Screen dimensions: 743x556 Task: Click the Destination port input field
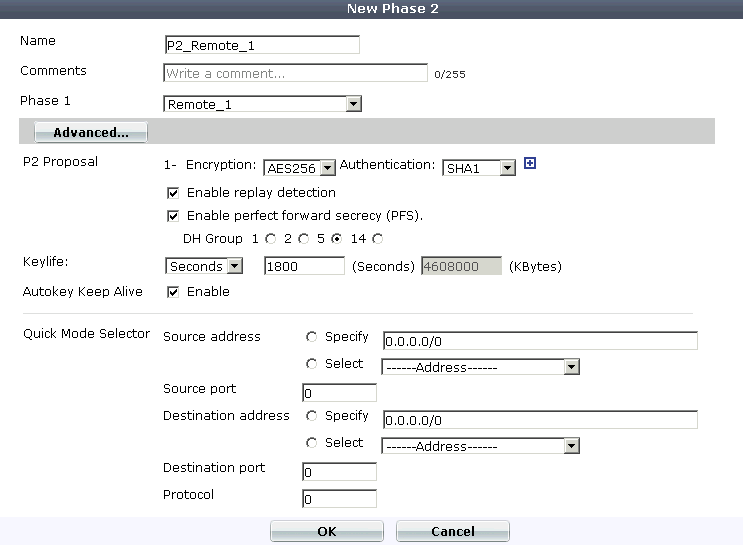[339, 471]
